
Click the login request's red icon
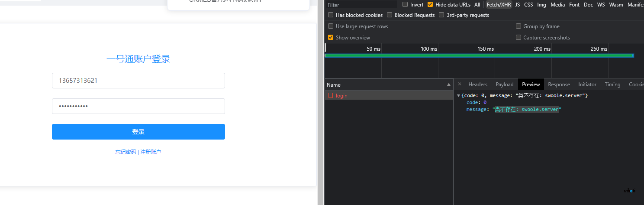331,95
